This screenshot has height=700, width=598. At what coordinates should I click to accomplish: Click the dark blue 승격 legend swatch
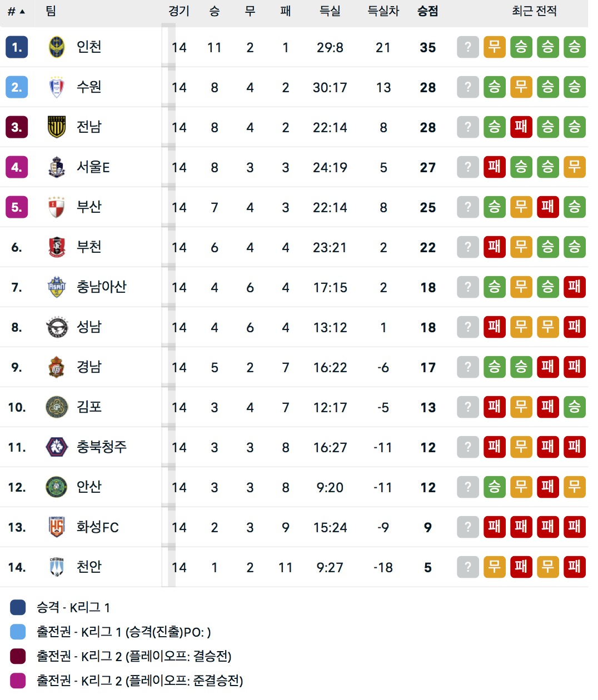click(x=18, y=607)
